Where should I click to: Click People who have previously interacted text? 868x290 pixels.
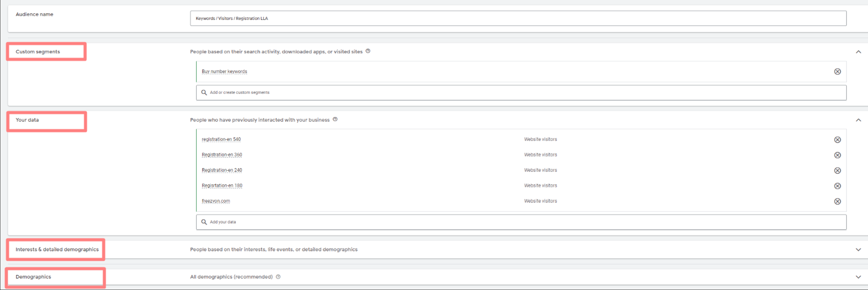(260, 120)
